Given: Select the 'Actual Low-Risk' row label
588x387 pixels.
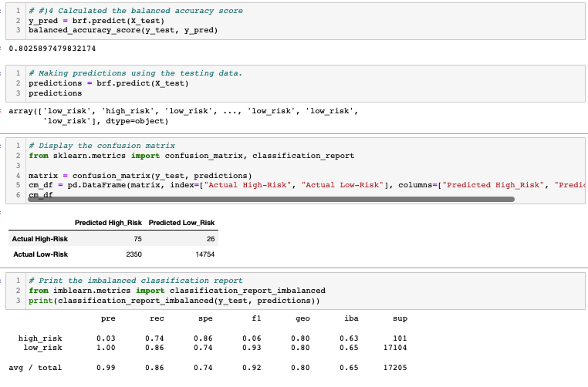Looking at the screenshot, I should (40, 254).
